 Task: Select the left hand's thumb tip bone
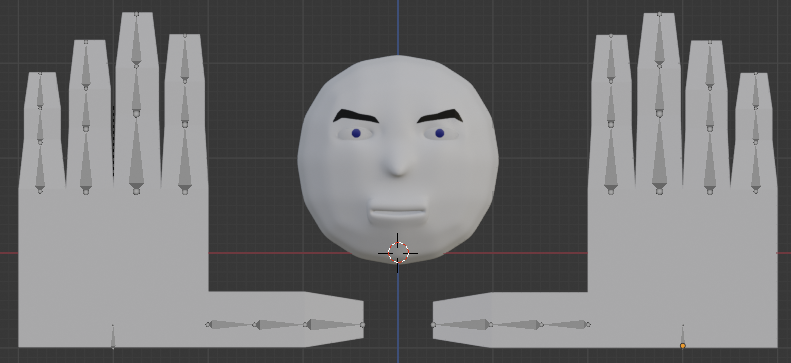[335, 325]
